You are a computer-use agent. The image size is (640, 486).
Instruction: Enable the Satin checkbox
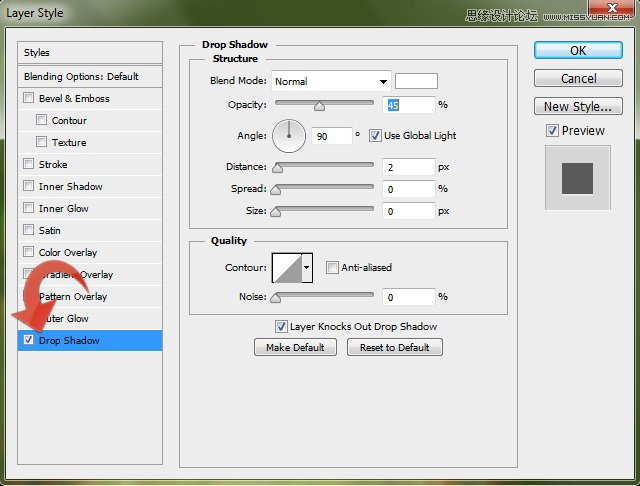[x=29, y=230]
